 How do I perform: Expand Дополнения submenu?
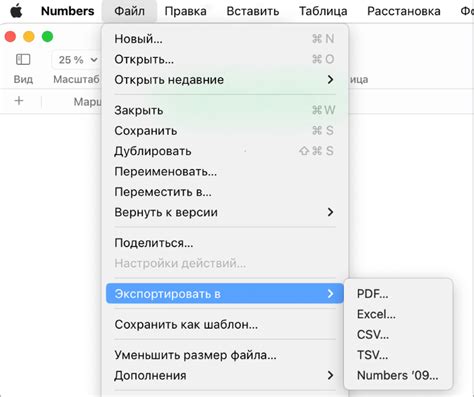(225, 375)
